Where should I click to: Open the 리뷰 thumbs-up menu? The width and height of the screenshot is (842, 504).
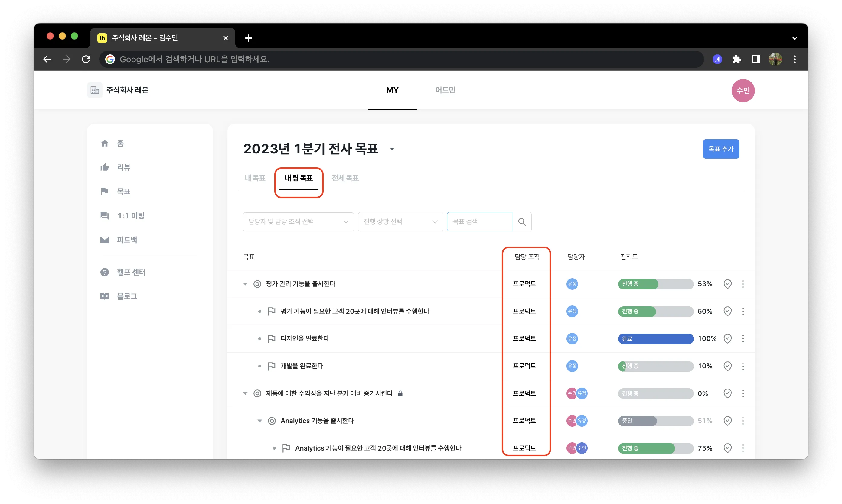[116, 167]
